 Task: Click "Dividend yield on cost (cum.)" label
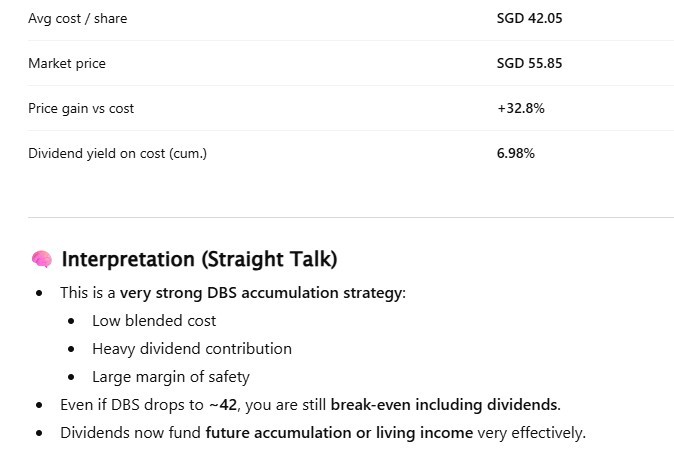click(x=117, y=153)
